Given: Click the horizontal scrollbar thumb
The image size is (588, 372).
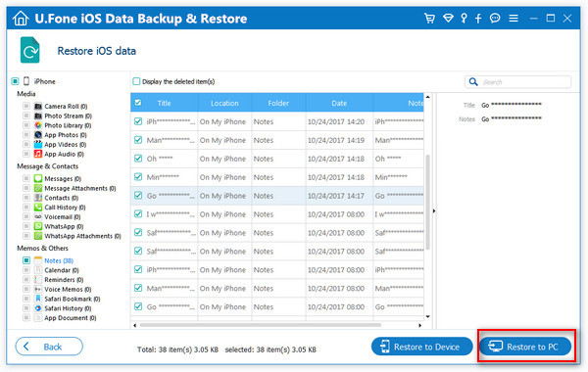Looking at the screenshot, I should [261, 325].
